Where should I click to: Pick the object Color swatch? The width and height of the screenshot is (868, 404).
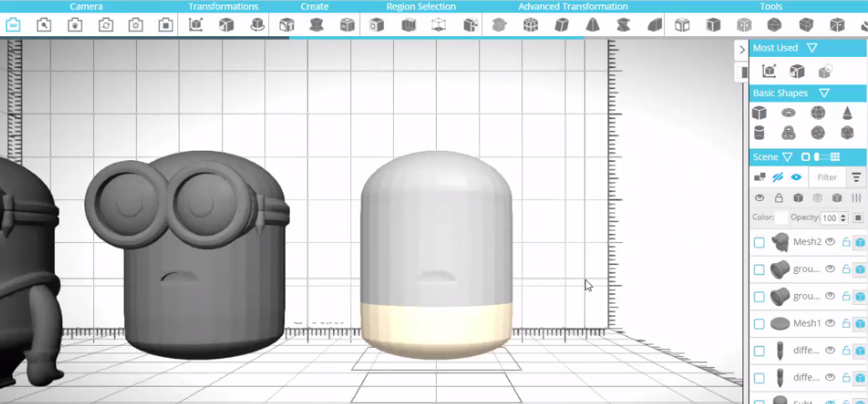781,217
